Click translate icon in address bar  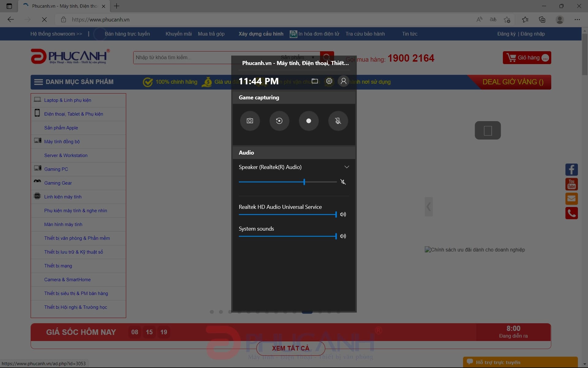493,20
